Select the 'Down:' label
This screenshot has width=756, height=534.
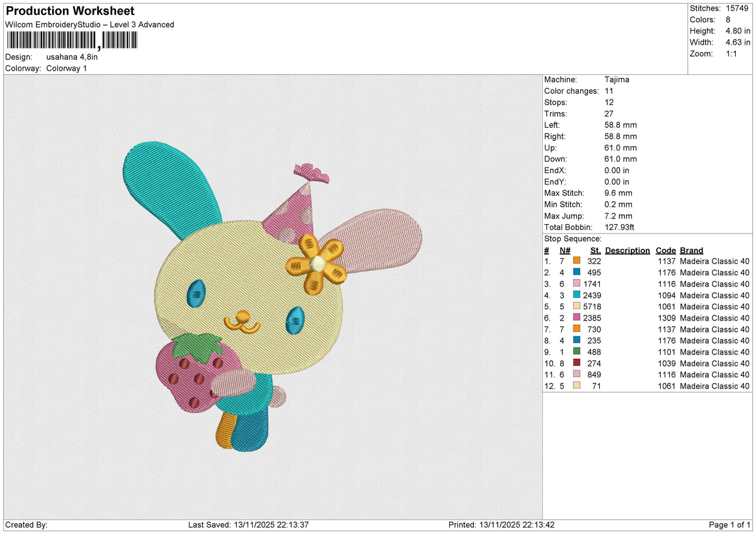click(x=556, y=159)
